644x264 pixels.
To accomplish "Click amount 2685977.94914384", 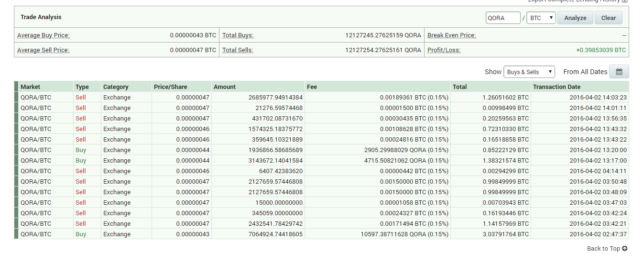I will tap(275, 98).
